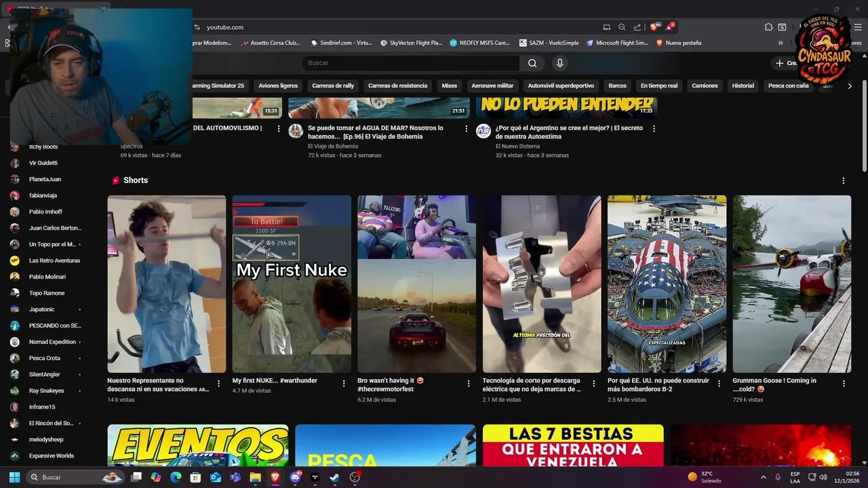The image size is (868, 488).
Task: Open the Itchy Boots subscription
Action: pos(43,146)
